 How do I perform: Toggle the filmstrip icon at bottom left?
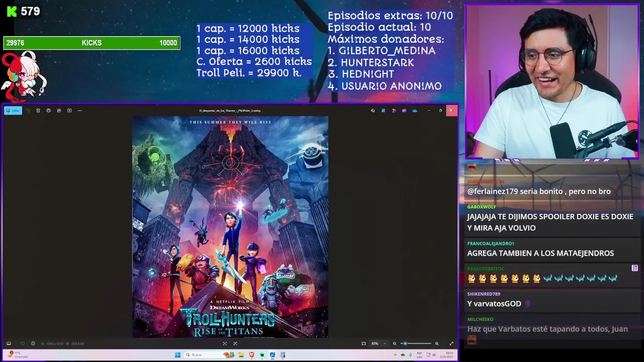click(9, 343)
